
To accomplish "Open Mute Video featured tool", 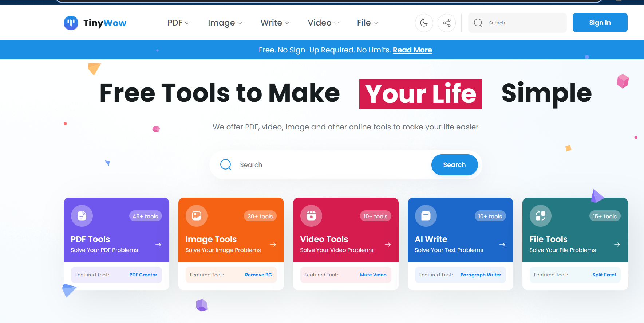I will (x=373, y=275).
